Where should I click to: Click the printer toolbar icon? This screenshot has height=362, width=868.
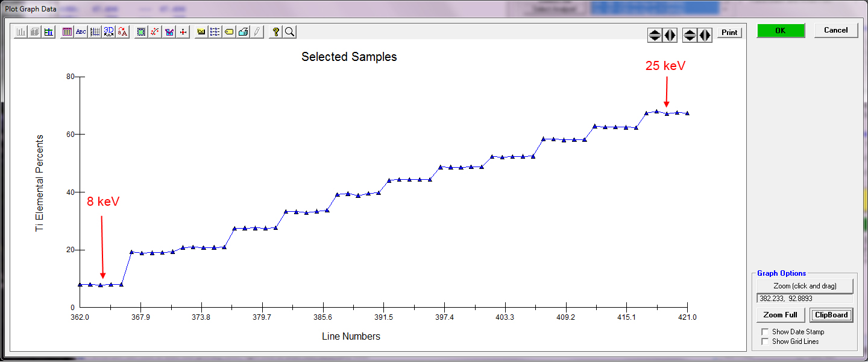[x=243, y=32]
